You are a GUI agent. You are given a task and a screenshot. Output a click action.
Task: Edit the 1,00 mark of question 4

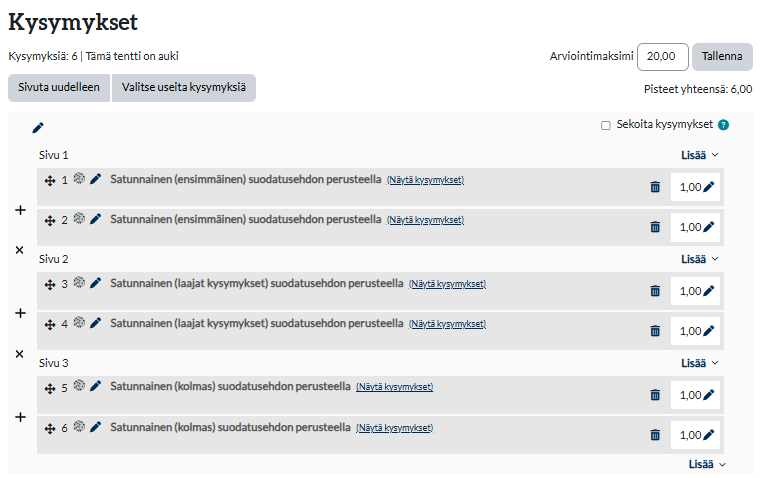pos(708,331)
